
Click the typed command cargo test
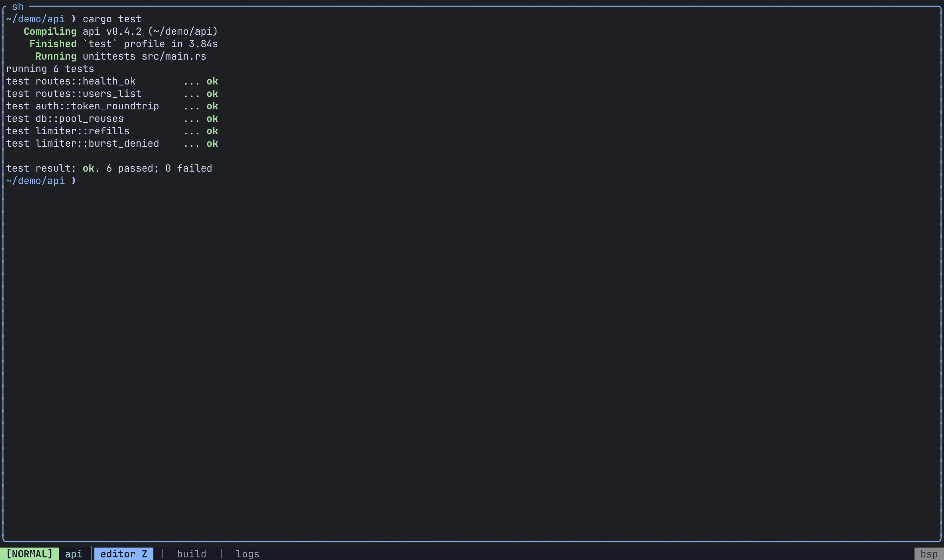click(112, 19)
